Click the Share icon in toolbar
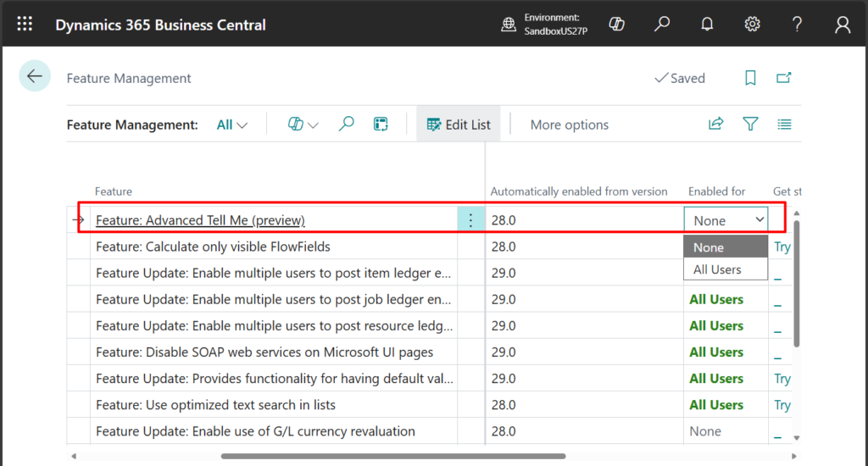Screen dimensions: 868x466 tap(716, 125)
